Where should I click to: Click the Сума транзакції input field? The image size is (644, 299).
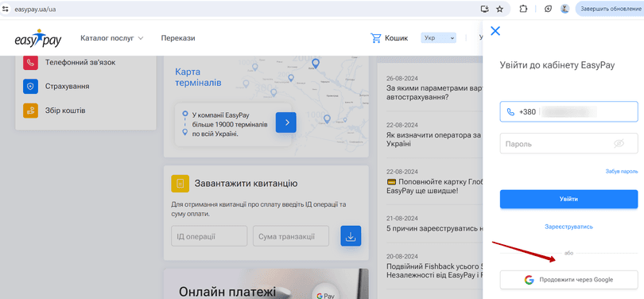click(291, 236)
